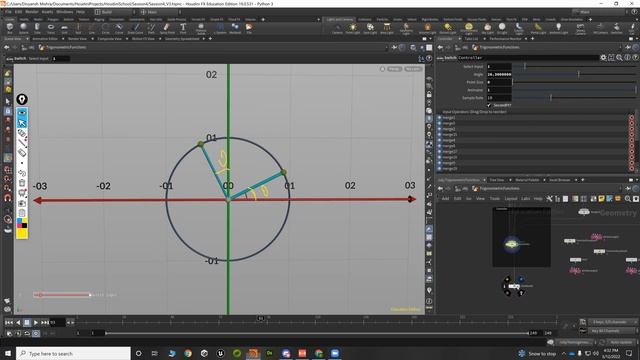Open the Layout menu in network editor
This screenshot has height=360, width=640.
tap(511, 199)
